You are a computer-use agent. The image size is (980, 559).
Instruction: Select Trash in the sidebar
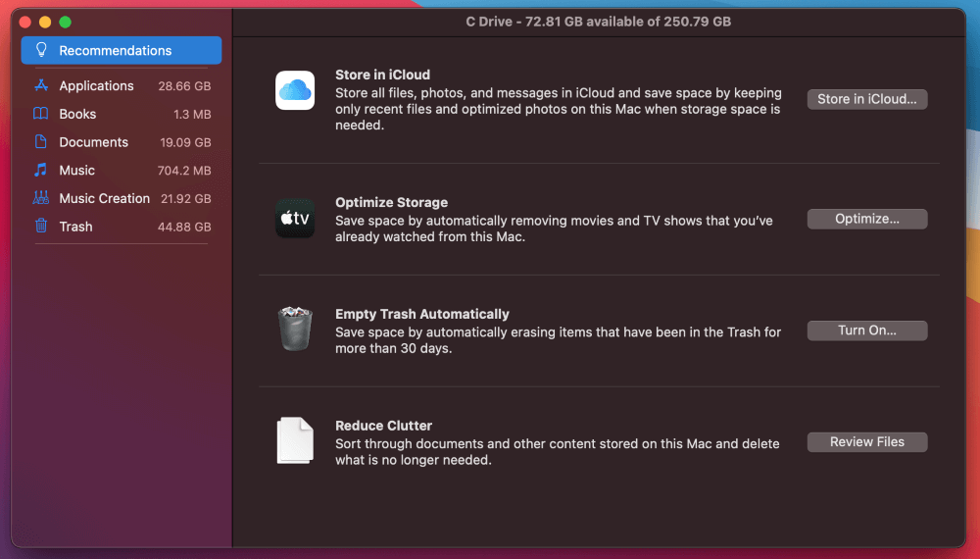76,227
